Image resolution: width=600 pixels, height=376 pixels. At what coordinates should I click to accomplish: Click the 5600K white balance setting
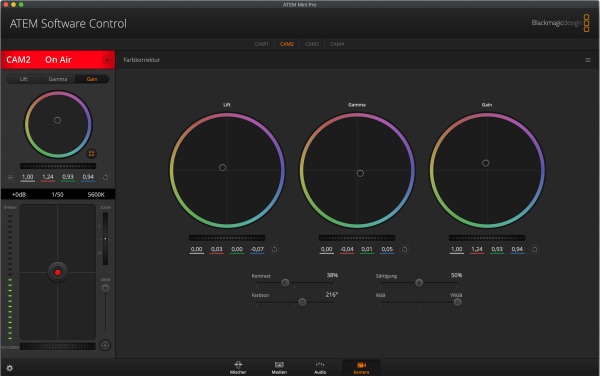pos(96,195)
